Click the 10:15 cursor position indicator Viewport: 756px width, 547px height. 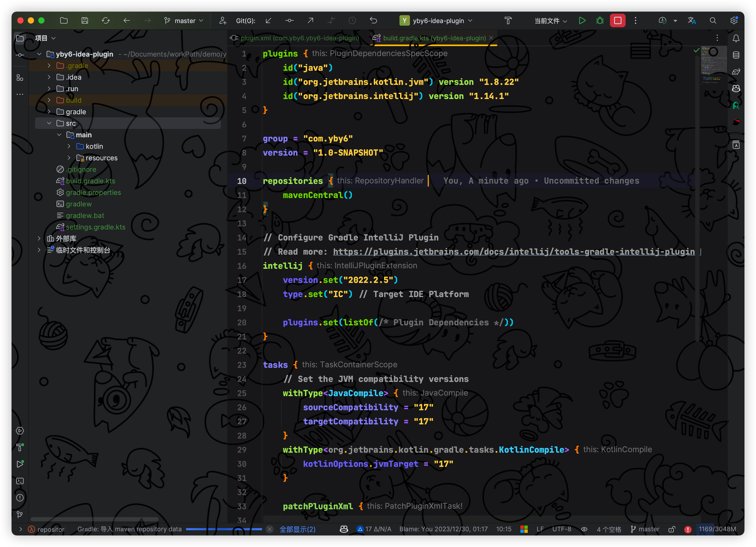point(504,529)
